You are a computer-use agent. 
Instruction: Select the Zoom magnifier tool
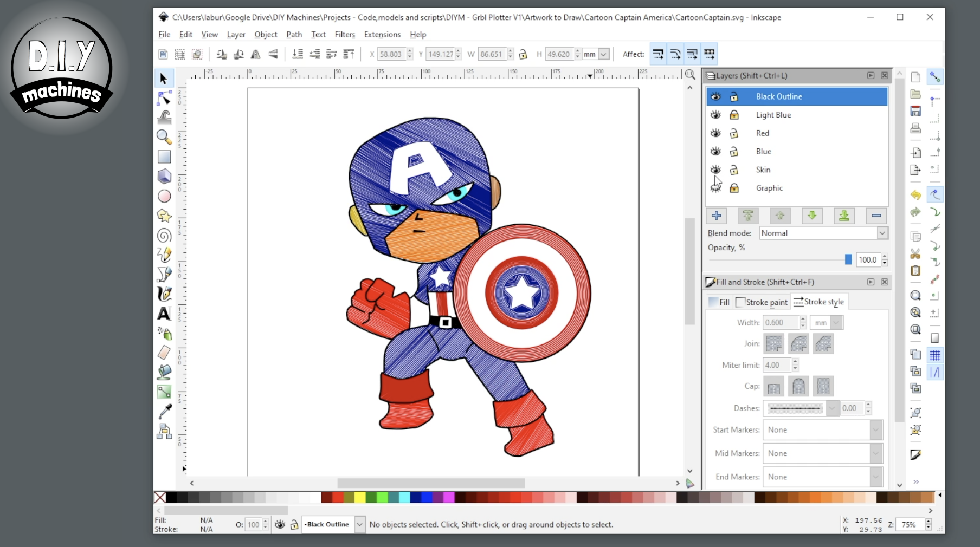pos(164,137)
